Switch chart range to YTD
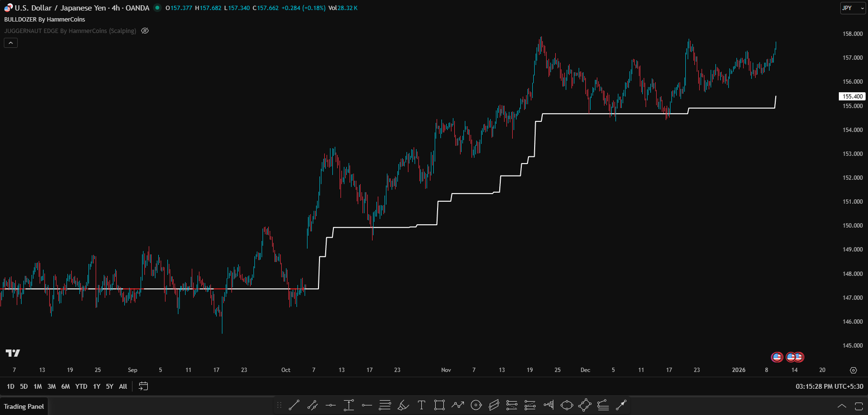Viewport: 868px width, 415px height. click(x=81, y=386)
